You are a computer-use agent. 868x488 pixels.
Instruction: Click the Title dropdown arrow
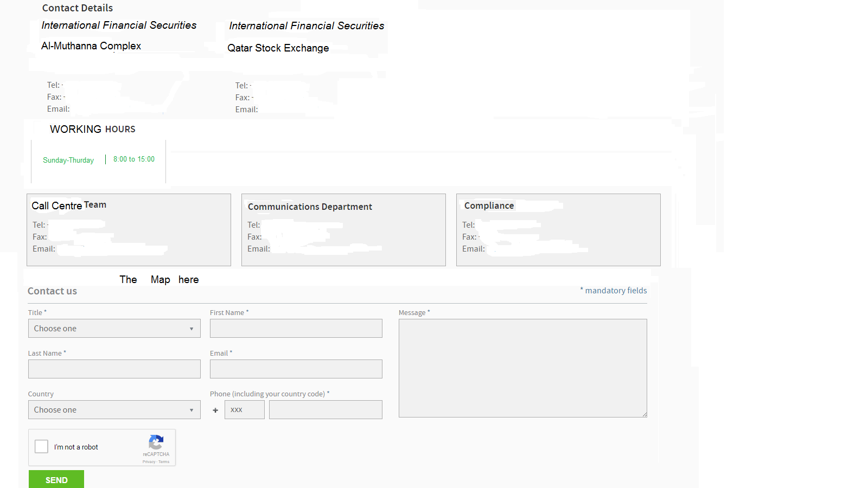click(x=192, y=329)
